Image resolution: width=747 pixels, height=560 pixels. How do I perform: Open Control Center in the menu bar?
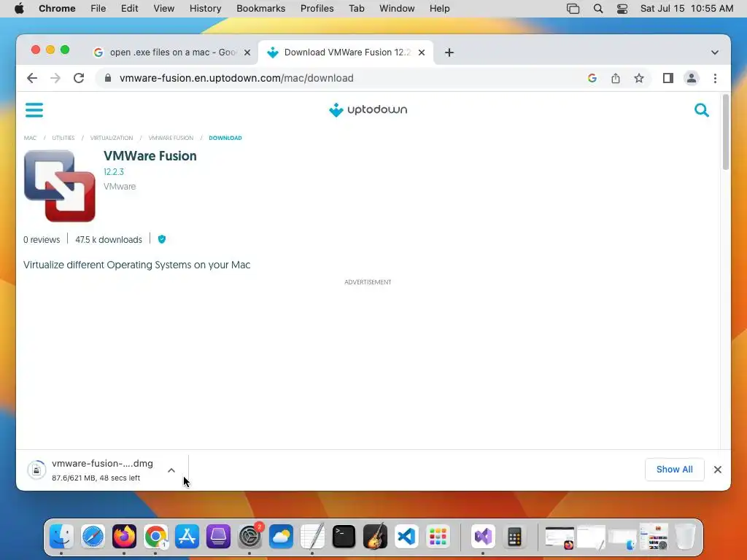622,9
